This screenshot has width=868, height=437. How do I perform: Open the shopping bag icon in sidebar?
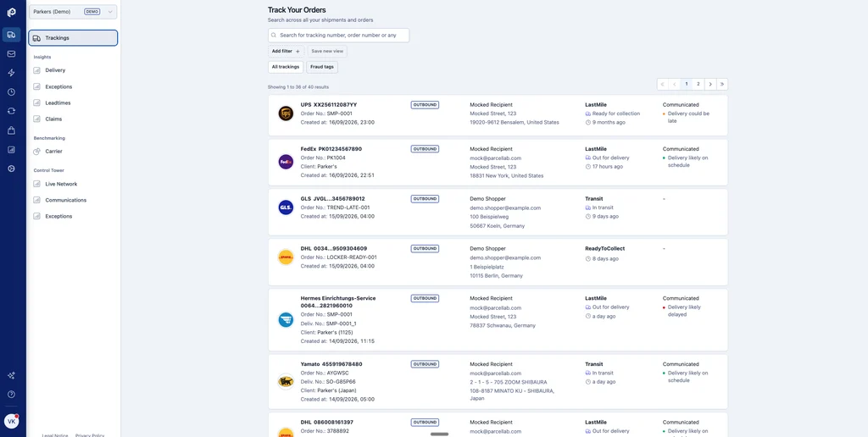pyautogui.click(x=11, y=130)
